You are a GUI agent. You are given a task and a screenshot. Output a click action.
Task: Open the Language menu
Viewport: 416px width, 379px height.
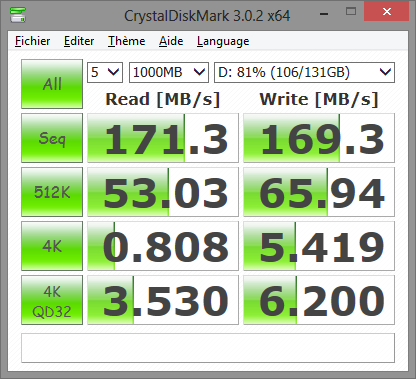223,41
